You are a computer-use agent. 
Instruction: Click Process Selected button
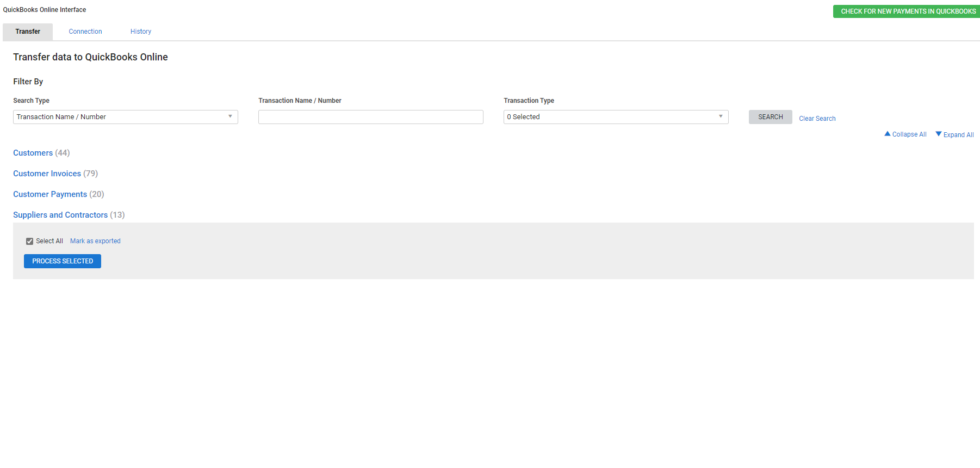[63, 261]
